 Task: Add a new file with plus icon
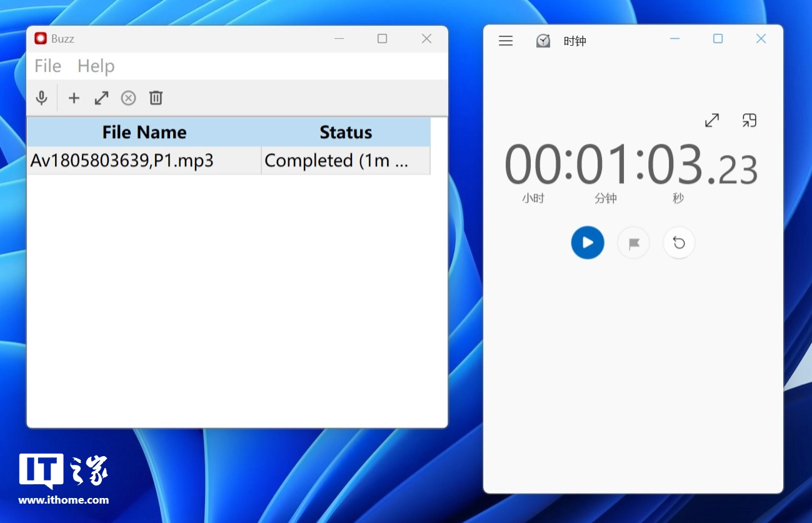point(74,98)
